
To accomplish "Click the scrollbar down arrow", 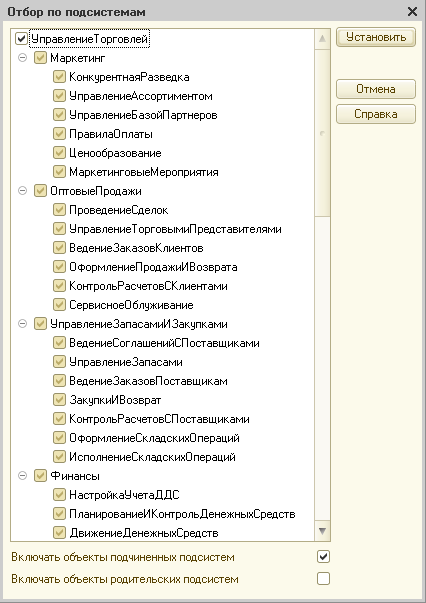I will click(322, 531).
